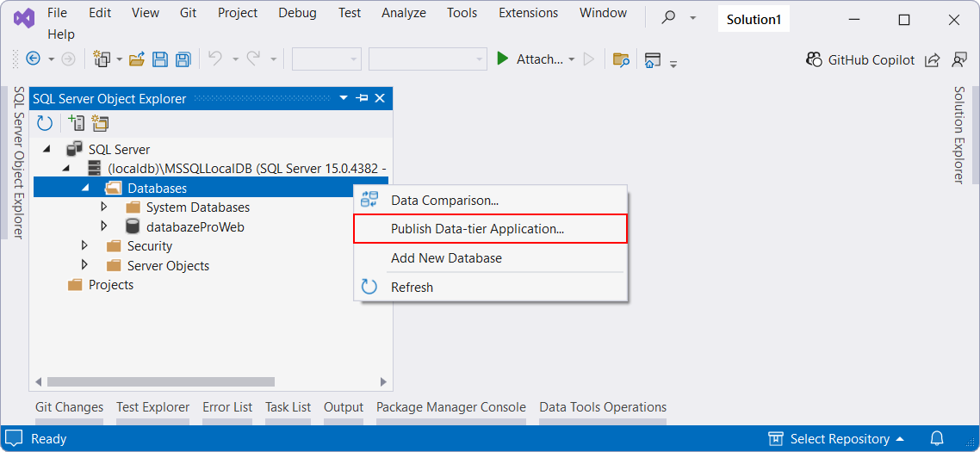Viewport: 980px width, 452px height.
Task: Open the Extensions menu
Action: pos(529,13)
